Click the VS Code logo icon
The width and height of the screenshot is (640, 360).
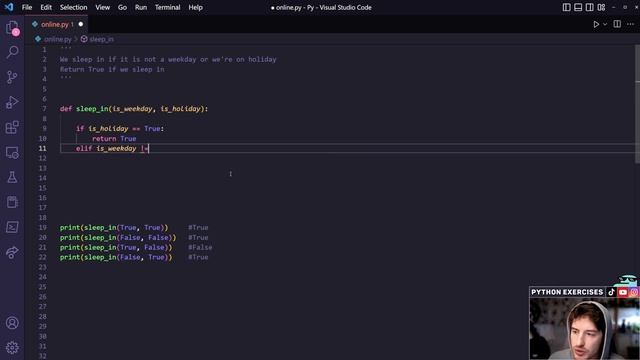click(9, 7)
